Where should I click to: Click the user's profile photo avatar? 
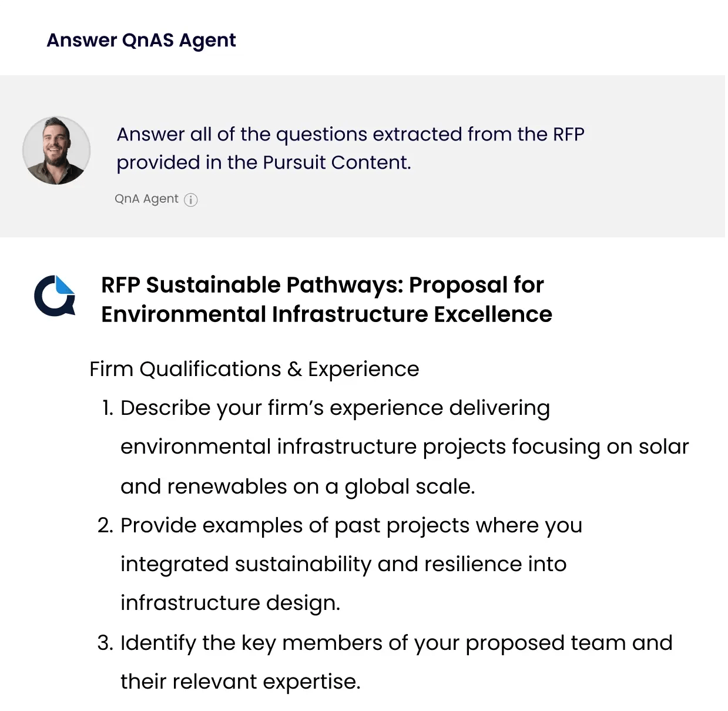pos(56,150)
